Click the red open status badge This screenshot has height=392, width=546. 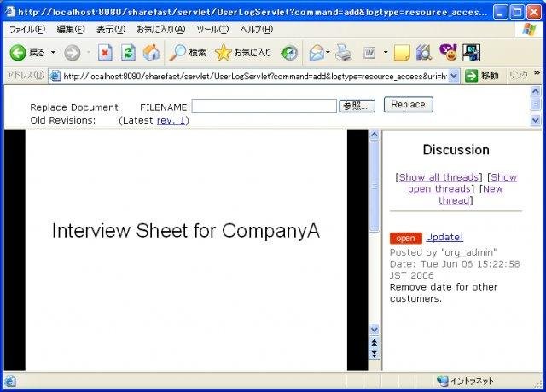[x=406, y=239]
